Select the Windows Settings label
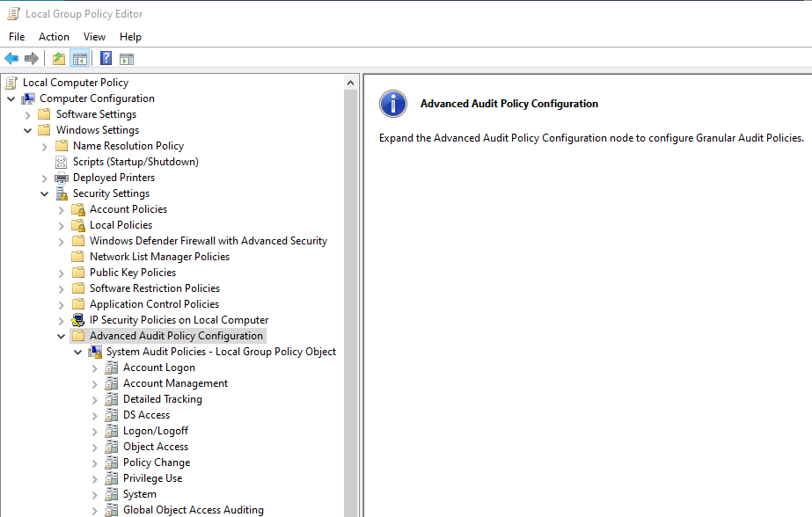This screenshot has height=517, width=812. [x=98, y=130]
